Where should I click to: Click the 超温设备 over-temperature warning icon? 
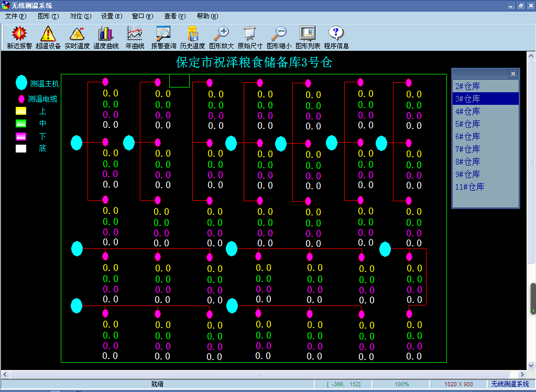coord(48,34)
